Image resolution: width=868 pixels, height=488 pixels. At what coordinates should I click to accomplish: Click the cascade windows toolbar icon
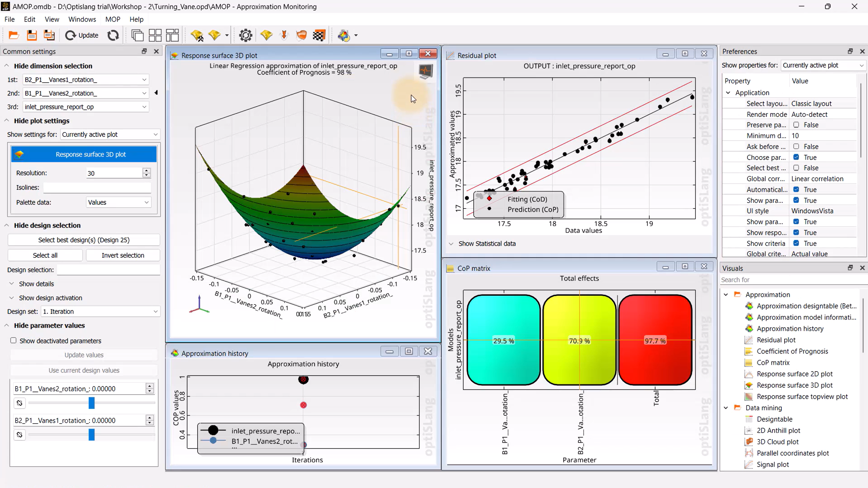[137, 35]
